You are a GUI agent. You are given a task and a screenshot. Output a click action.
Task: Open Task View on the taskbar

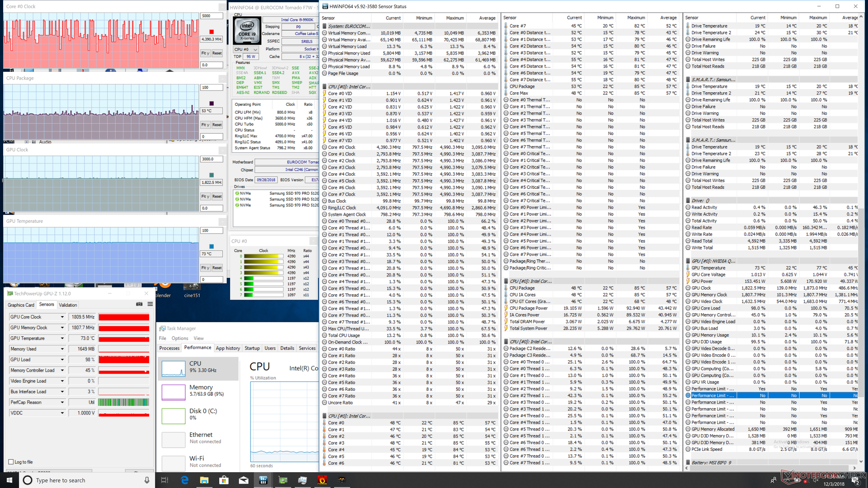165,480
